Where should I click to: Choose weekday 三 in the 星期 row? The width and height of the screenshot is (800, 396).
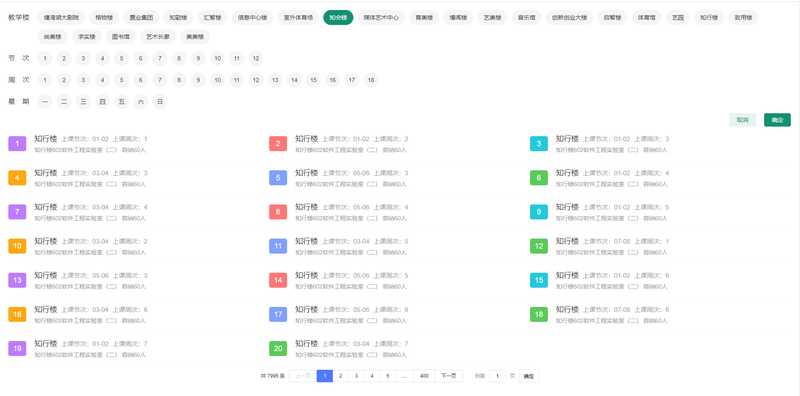pyautogui.click(x=83, y=102)
